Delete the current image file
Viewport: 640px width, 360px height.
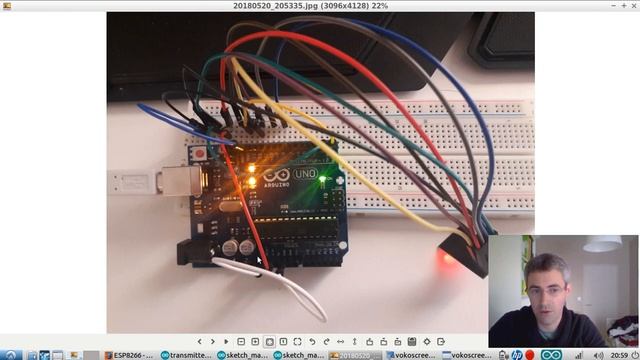coord(412,342)
